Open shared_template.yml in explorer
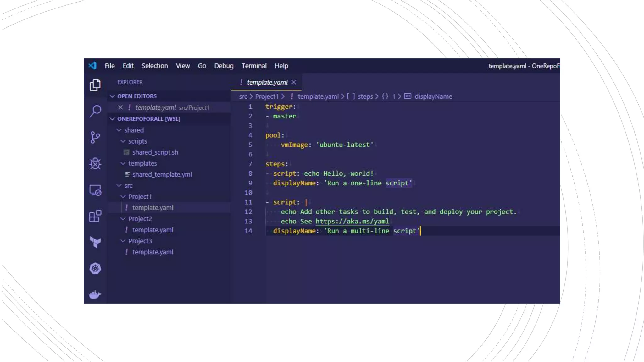The height and width of the screenshot is (362, 644). click(162, 174)
